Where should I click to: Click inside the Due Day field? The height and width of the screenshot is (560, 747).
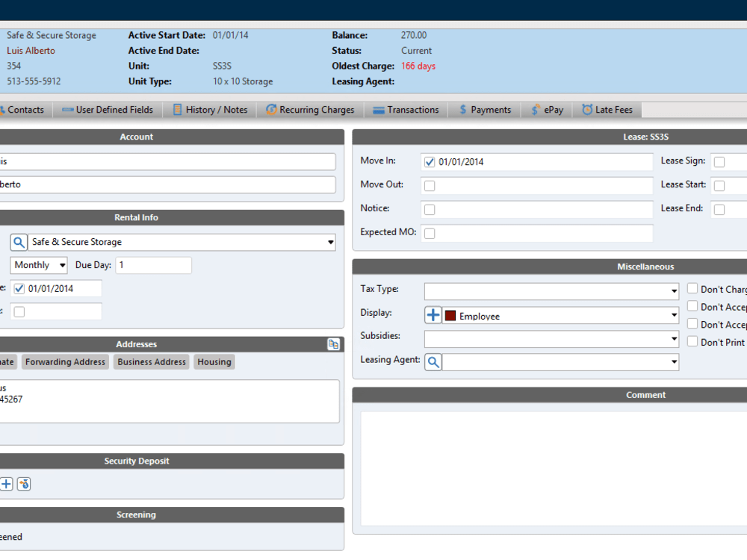pos(153,265)
